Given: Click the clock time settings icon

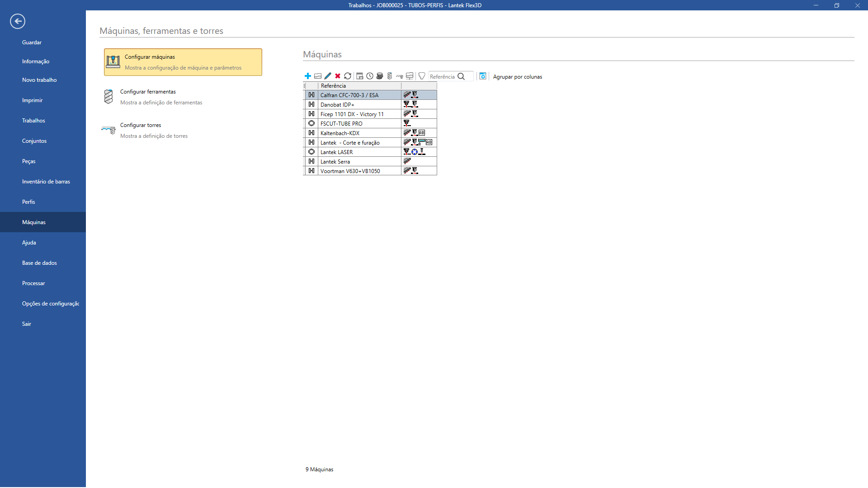Looking at the screenshot, I should coord(370,76).
